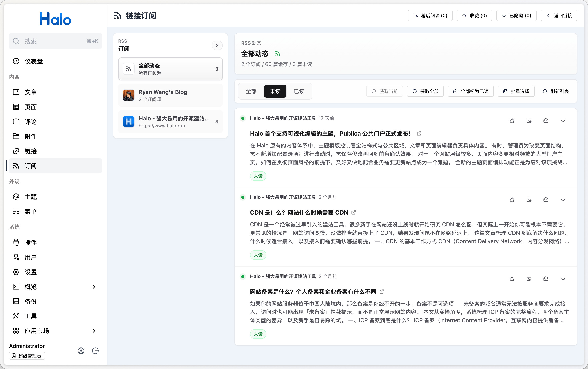This screenshot has width=588, height=369.
Task: Open the 收藏 (0) favorites list
Action: point(474,16)
